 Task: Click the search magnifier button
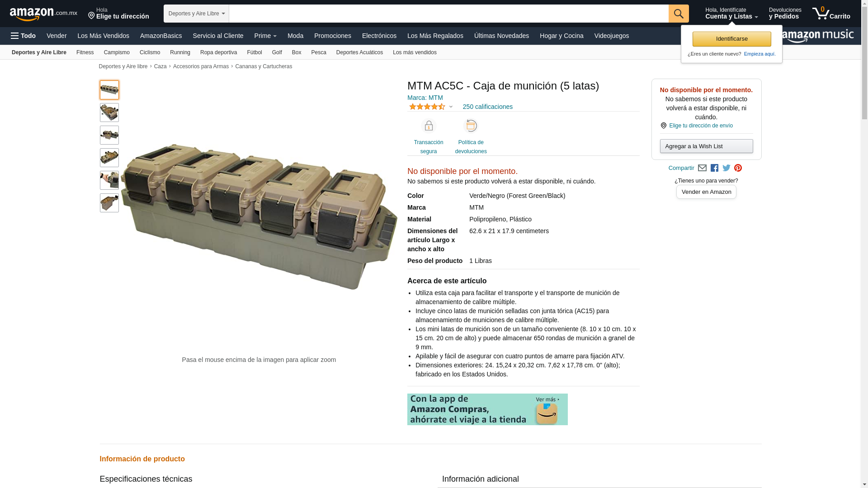679,14
